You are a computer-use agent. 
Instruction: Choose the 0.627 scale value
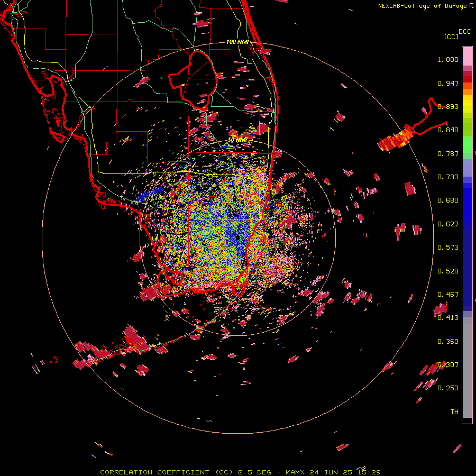[448, 224]
